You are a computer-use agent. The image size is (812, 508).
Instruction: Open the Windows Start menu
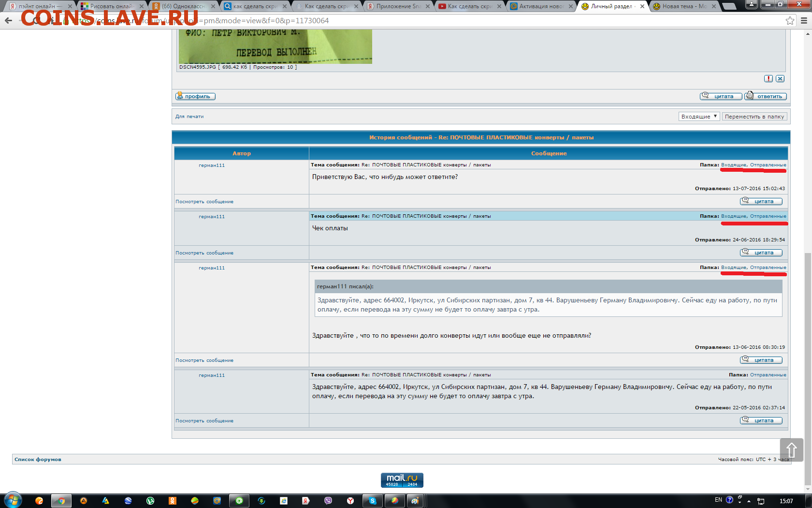tap(13, 500)
